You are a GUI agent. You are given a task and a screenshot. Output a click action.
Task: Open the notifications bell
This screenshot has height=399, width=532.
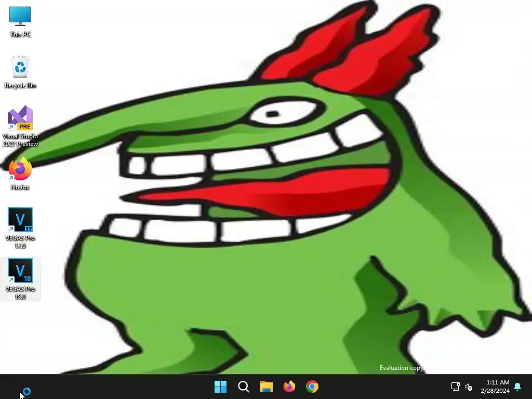(518, 387)
